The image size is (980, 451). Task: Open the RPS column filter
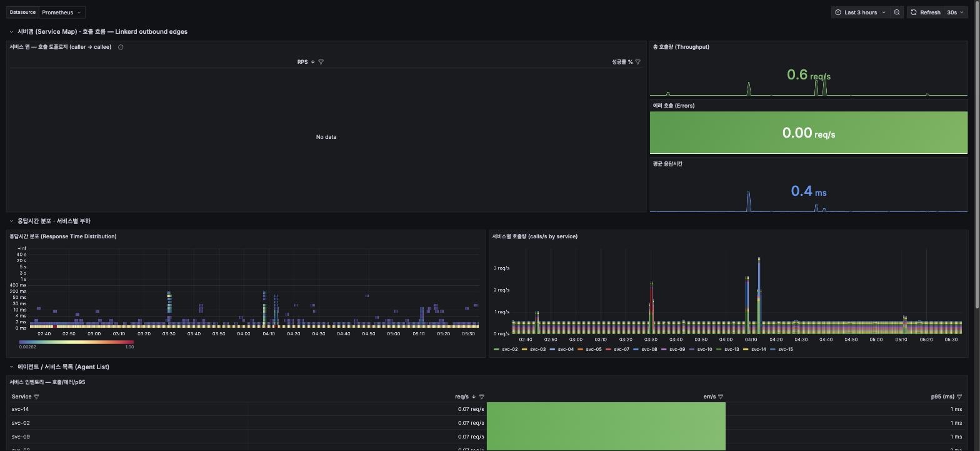321,62
